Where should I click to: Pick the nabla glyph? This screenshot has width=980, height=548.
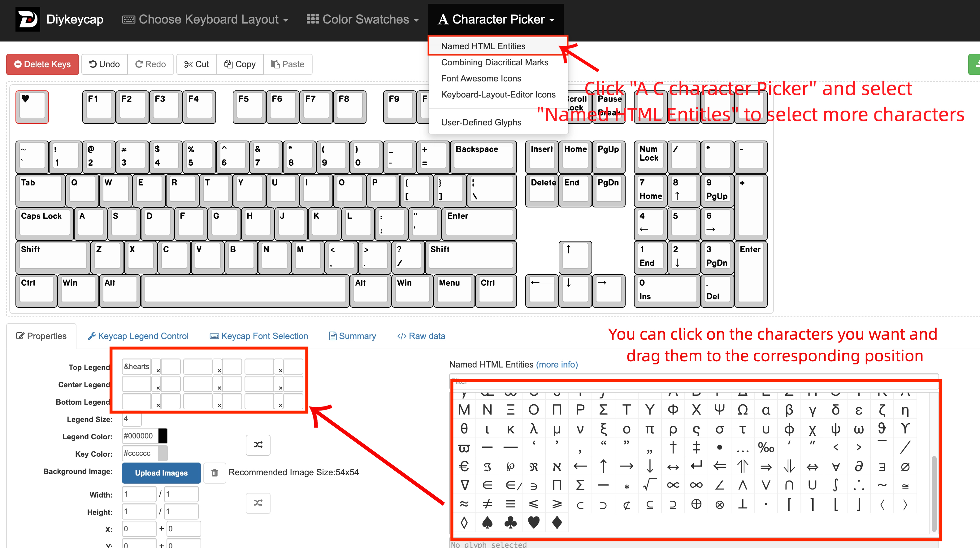coord(464,485)
